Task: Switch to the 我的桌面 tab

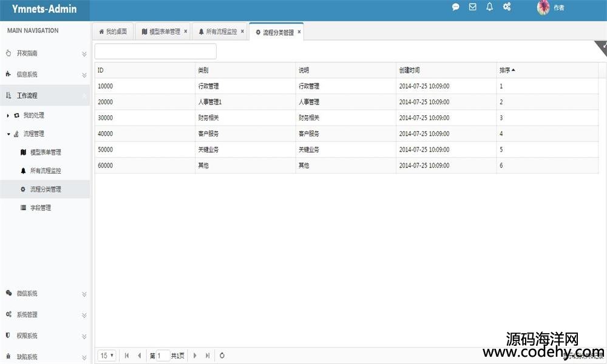Action: coord(113,32)
